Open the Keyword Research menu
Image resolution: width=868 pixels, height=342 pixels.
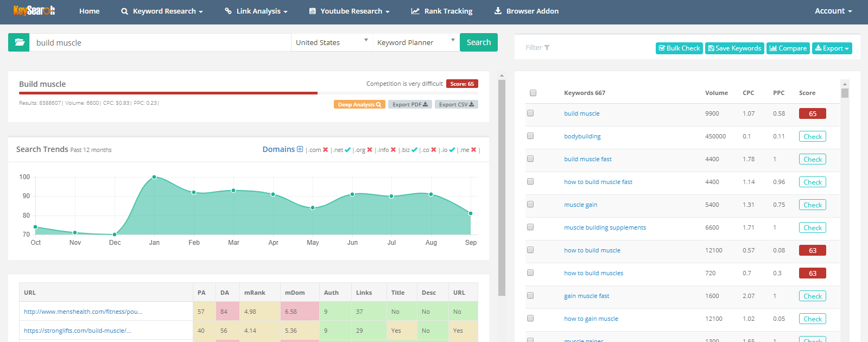[162, 11]
